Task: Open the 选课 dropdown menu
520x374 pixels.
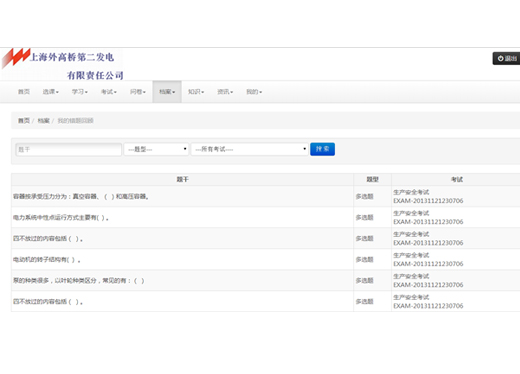Action: (51, 92)
